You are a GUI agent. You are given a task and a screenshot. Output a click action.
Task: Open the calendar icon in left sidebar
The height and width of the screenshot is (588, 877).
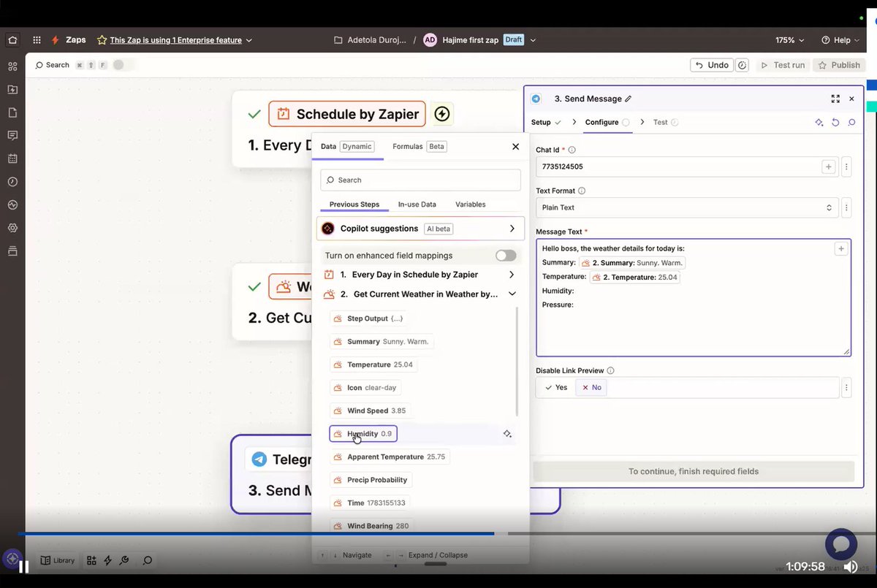12,159
